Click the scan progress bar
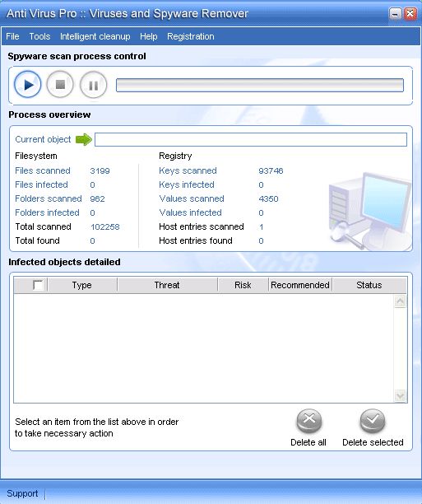 [x=260, y=85]
